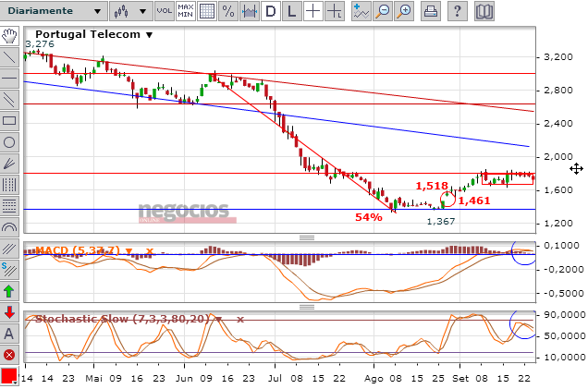Viewport: 588px width, 389px height.
Task: Select the circle drawing tool
Action: pyautogui.click(x=9, y=142)
